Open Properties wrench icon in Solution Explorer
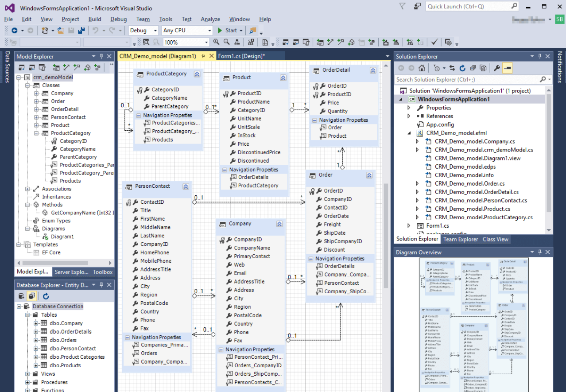This screenshot has width=566, height=392. (x=496, y=68)
